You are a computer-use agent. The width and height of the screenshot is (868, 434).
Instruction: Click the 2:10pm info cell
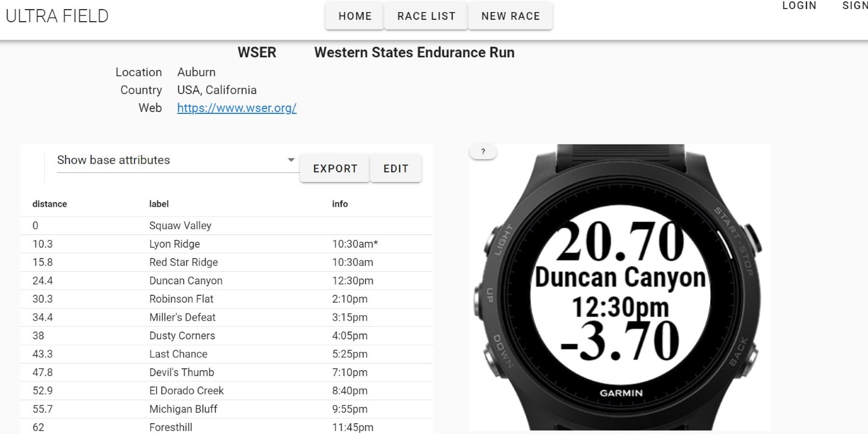(x=350, y=299)
